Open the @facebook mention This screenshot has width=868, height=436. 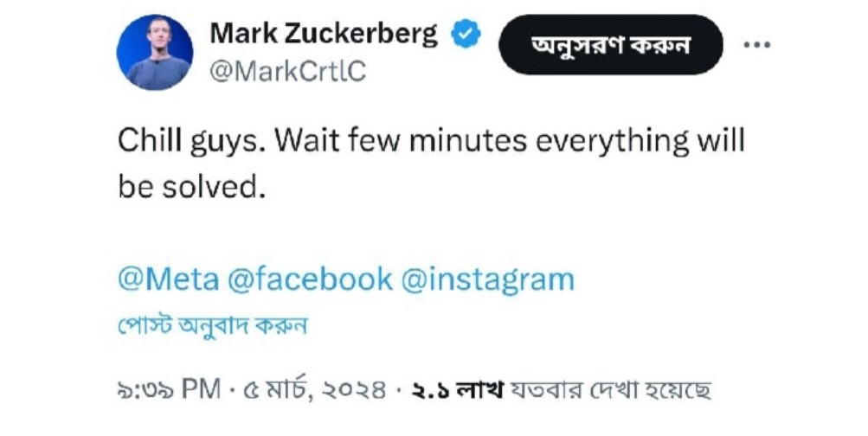pos(309,279)
